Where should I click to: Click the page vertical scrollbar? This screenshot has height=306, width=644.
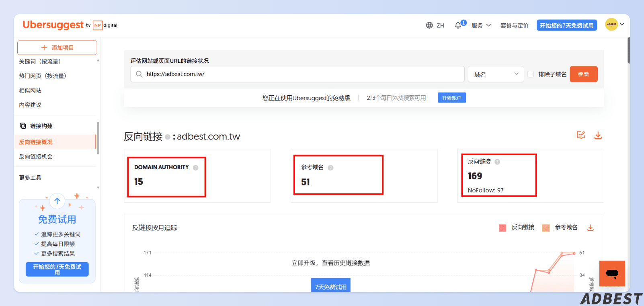tap(628, 50)
